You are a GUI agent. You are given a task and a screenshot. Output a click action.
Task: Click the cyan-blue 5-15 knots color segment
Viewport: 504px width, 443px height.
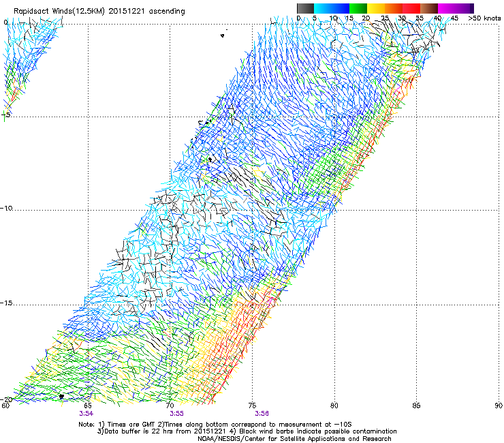pyautogui.click(x=332, y=8)
